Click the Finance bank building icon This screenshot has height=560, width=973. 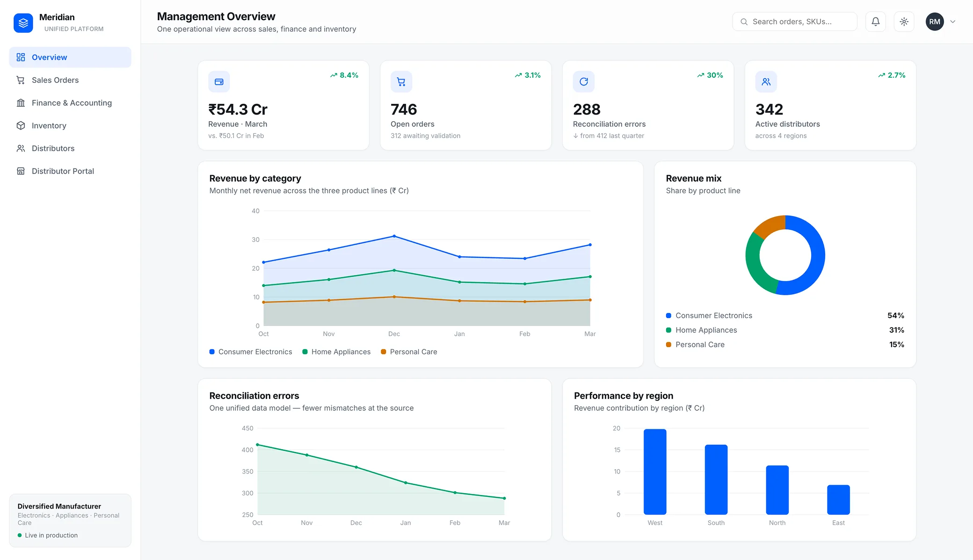21,103
